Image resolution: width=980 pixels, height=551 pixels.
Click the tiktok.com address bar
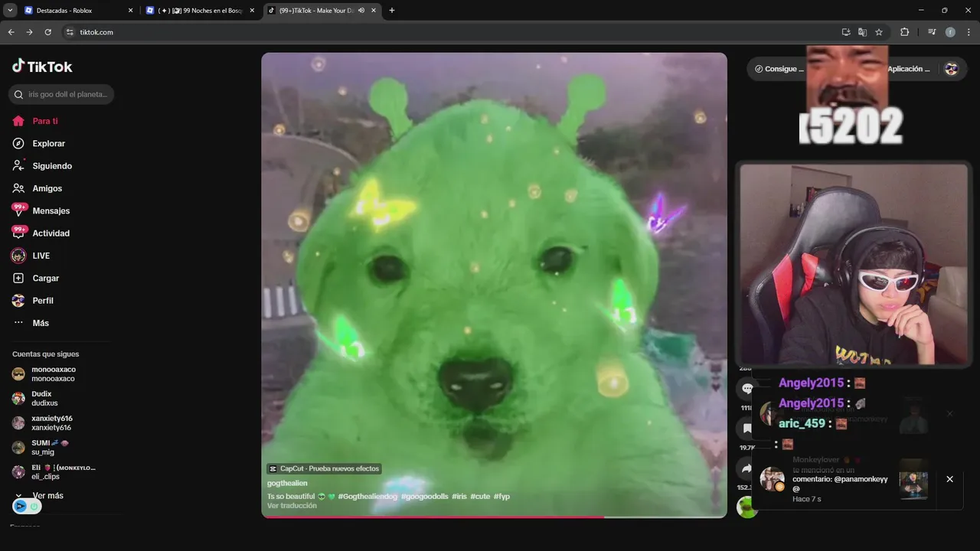pyautogui.click(x=452, y=32)
